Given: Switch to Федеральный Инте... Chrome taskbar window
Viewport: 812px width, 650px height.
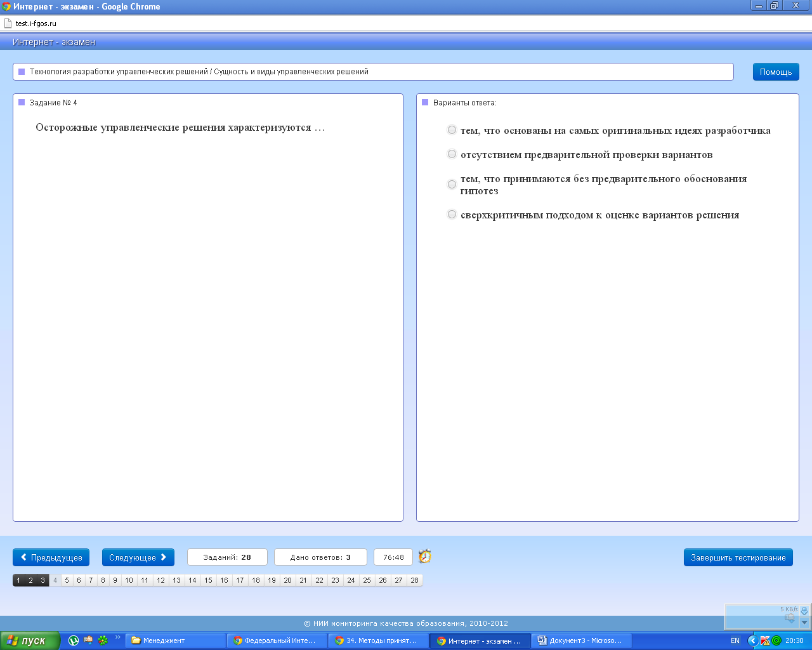Looking at the screenshot, I should (x=277, y=640).
